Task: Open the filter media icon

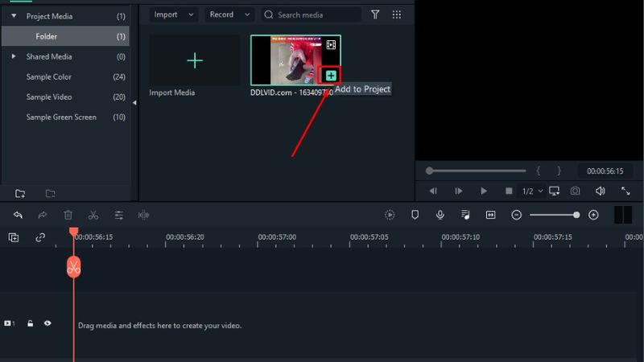Action: (x=375, y=14)
